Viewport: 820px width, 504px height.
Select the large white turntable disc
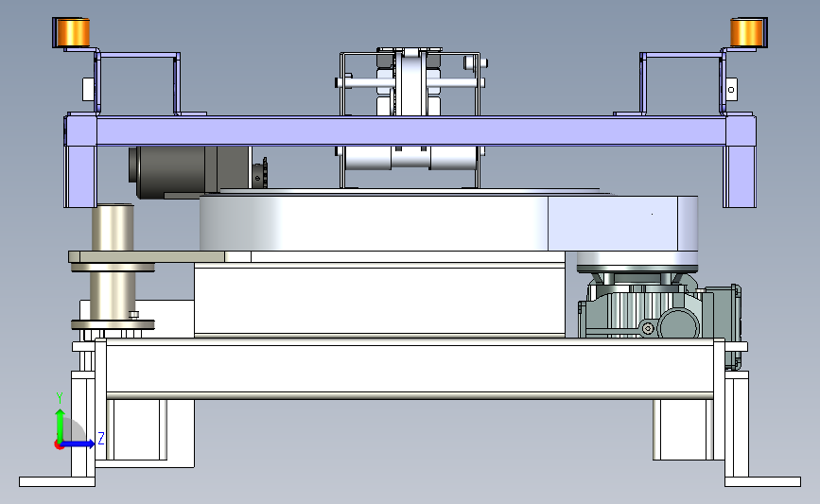(x=374, y=222)
